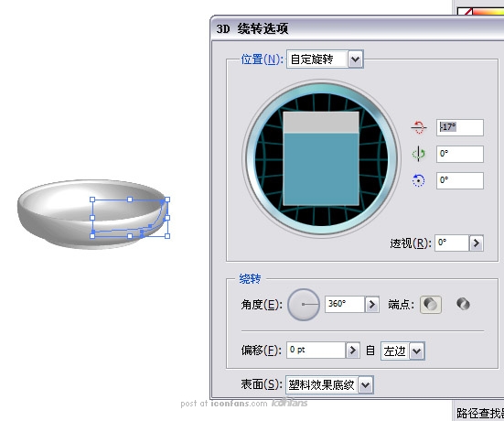Open the 表面 surface shading dropdown

coord(366,384)
